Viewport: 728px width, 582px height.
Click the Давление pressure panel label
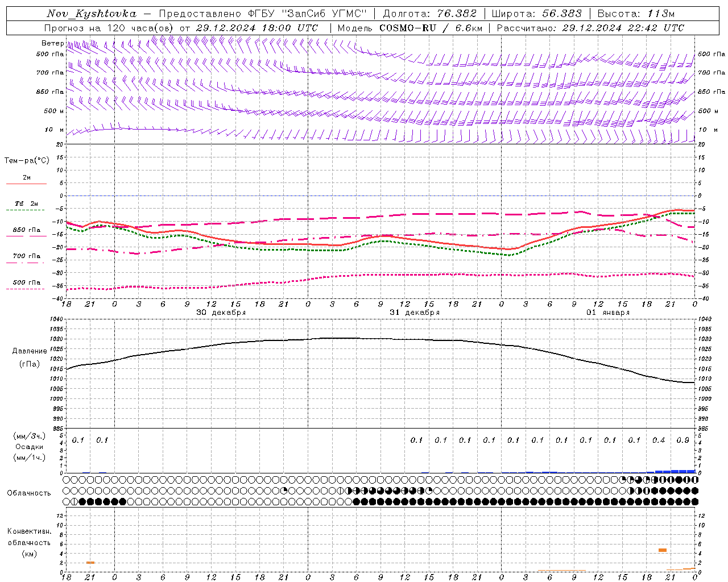(x=30, y=351)
